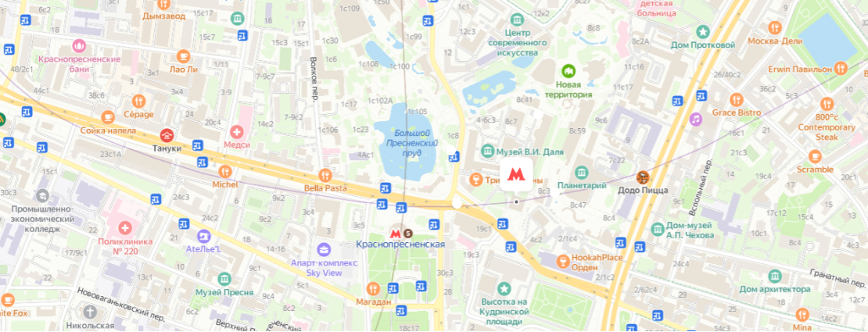The image size is (868, 332).
Task: Click the Тануки restaurant icon
Action: [167, 135]
